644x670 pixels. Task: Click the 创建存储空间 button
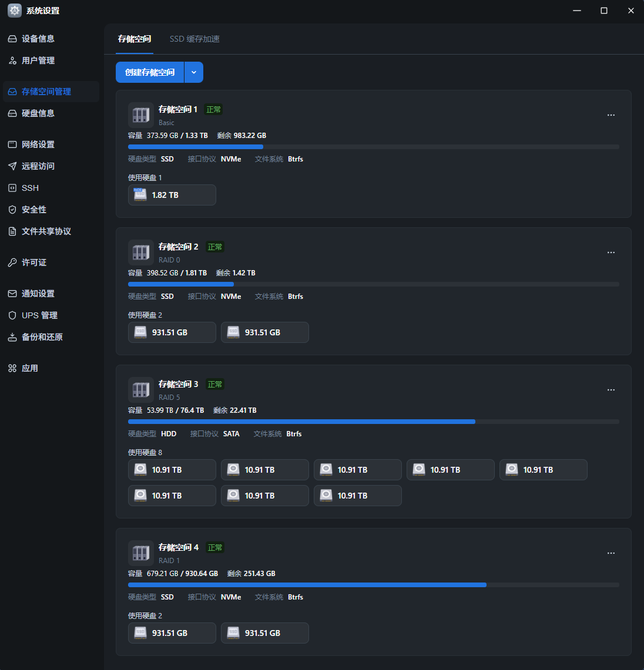pos(150,72)
